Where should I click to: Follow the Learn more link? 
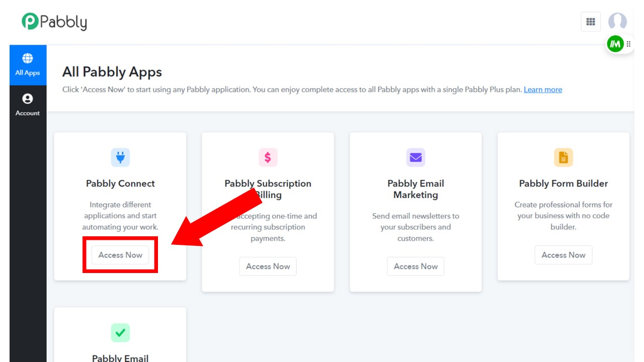(x=543, y=89)
